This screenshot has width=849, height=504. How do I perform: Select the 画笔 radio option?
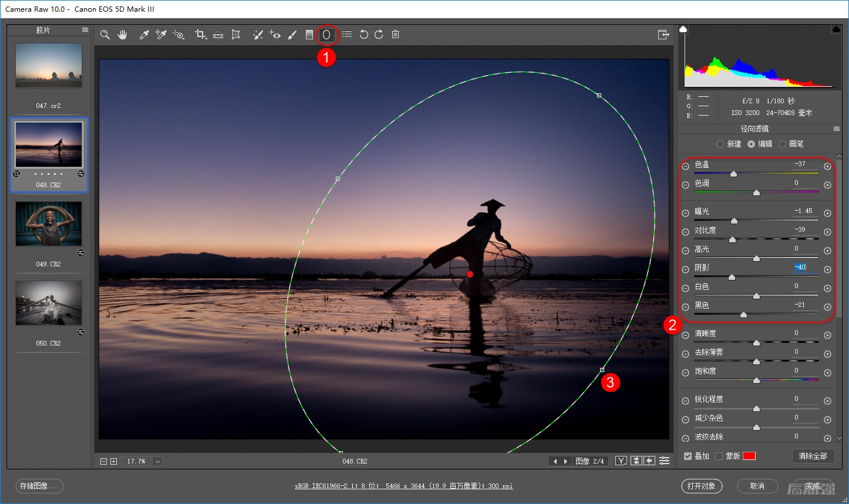782,144
